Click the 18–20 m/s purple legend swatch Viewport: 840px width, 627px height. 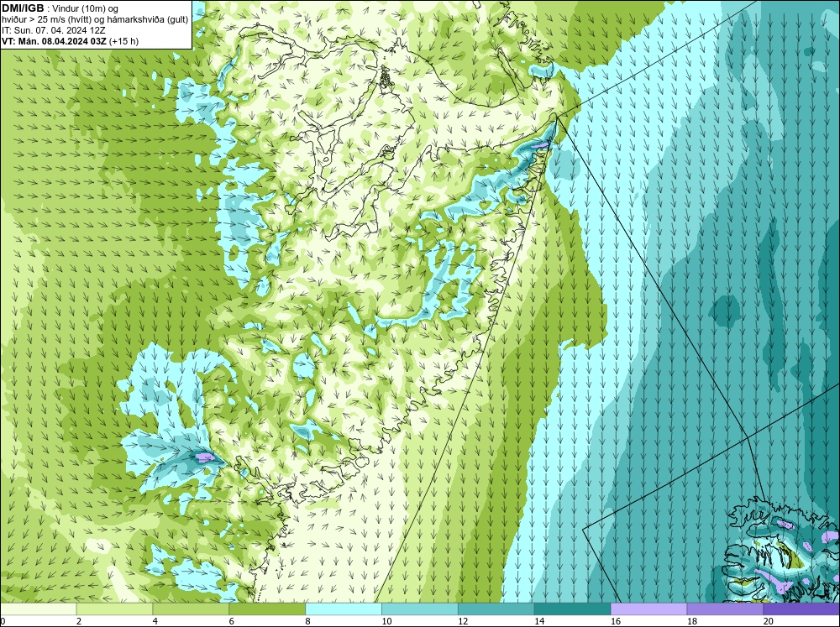(x=725, y=609)
